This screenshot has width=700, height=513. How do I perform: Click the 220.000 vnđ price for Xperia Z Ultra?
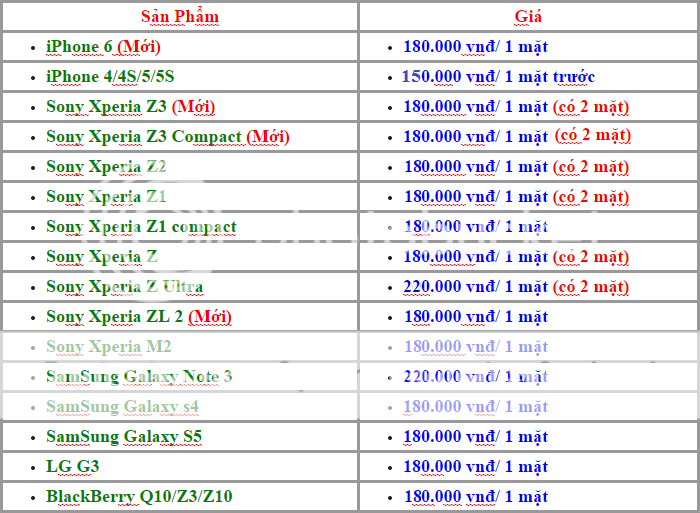point(516,287)
